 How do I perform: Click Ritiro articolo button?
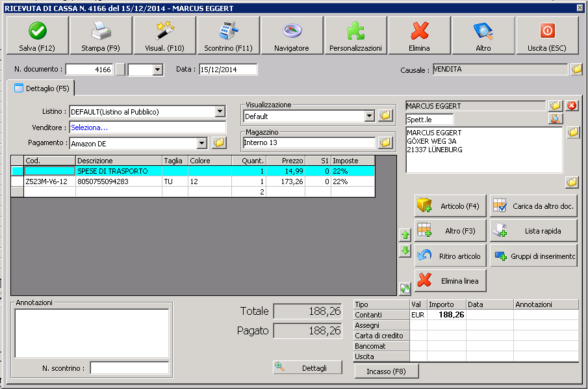pyautogui.click(x=450, y=256)
